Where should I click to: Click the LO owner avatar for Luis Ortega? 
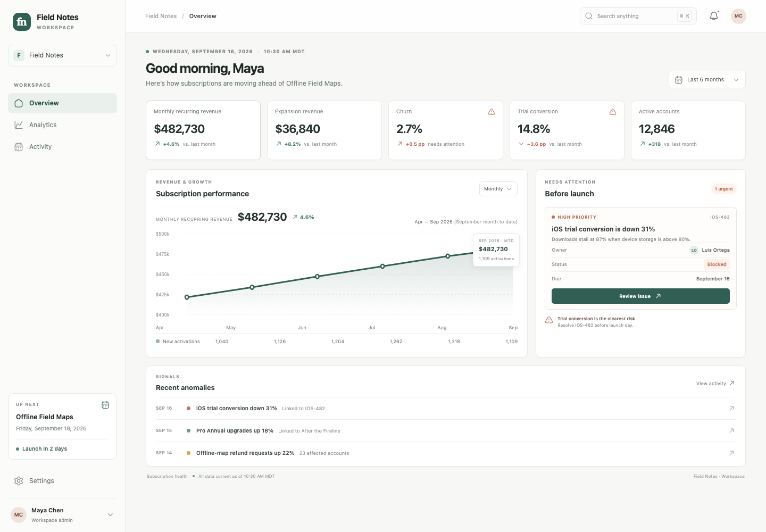694,250
